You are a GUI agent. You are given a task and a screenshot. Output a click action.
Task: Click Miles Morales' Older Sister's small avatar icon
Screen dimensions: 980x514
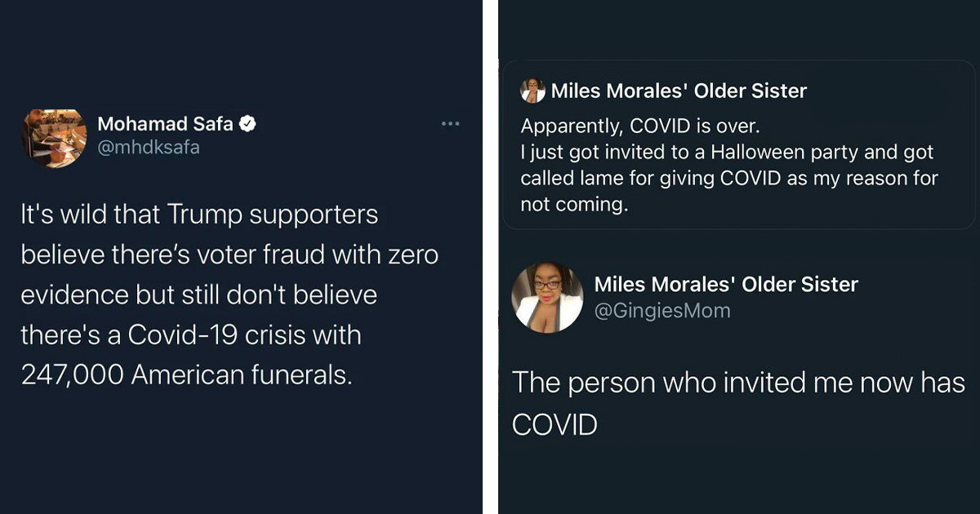coord(533,91)
